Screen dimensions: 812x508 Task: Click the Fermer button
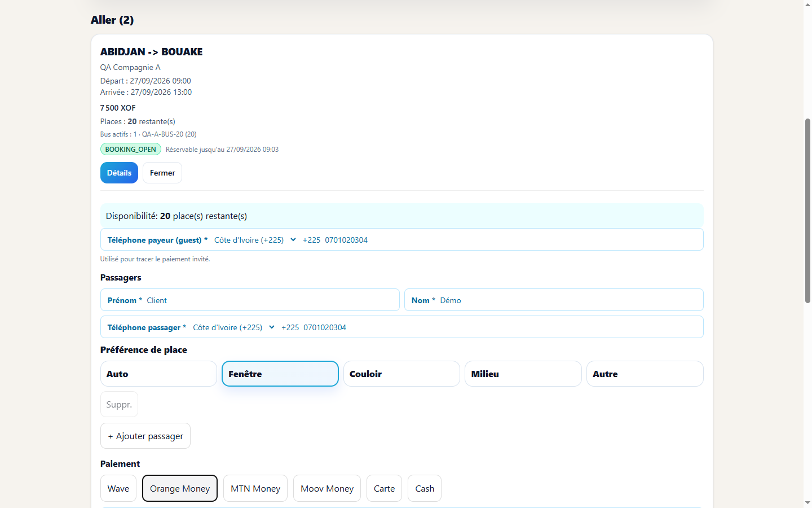[x=162, y=173]
